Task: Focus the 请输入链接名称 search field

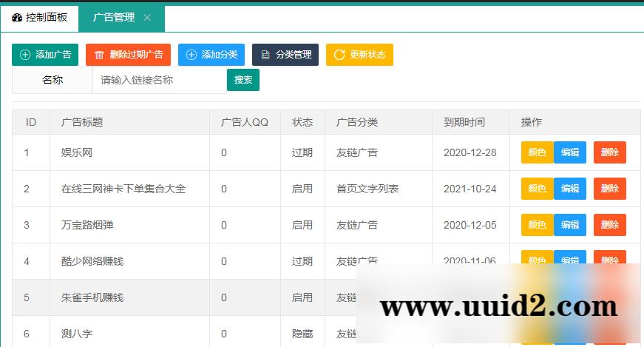Action: [159, 80]
